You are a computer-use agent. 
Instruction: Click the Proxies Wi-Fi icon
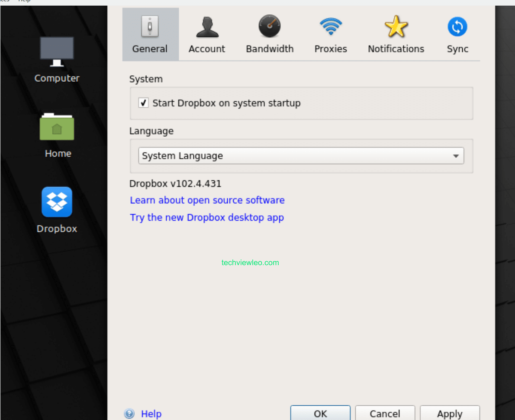point(330,26)
